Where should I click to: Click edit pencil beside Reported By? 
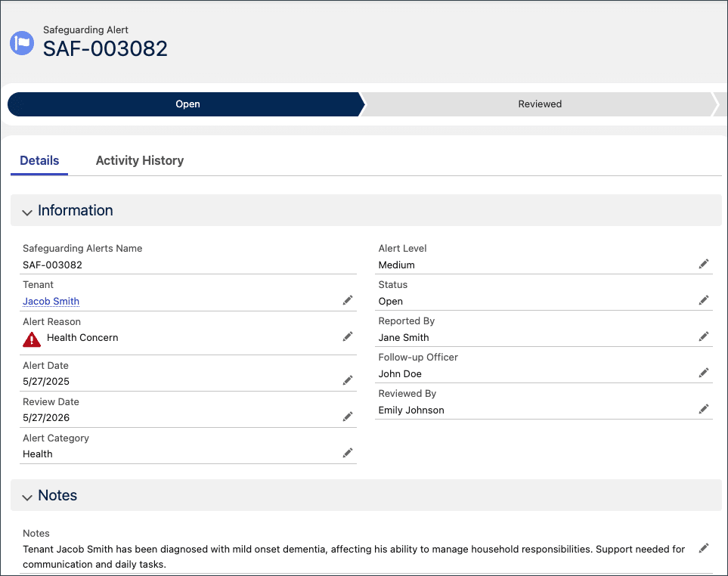(x=704, y=336)
